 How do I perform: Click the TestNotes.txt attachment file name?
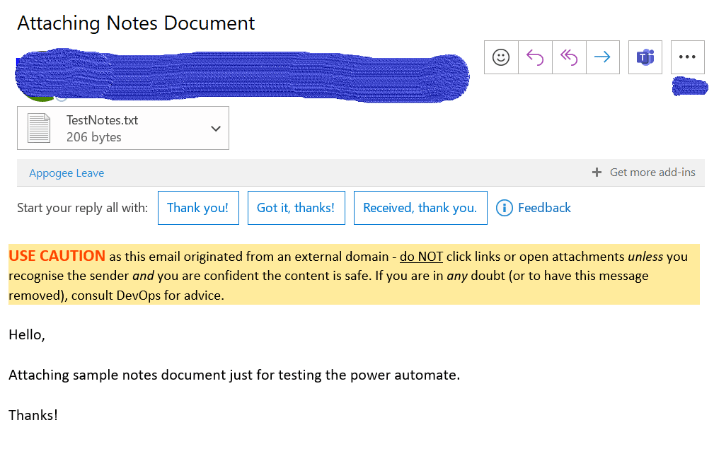point(100,120)
